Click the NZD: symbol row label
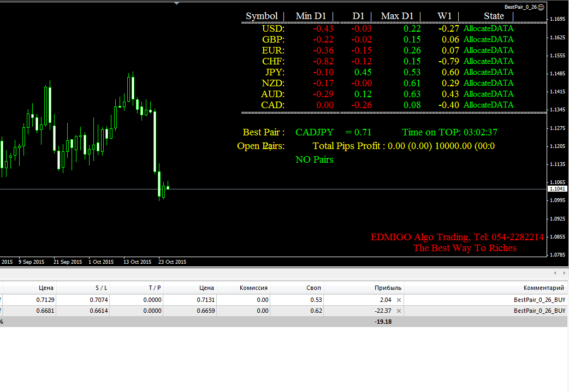The width and height of the screenshot is (569, 392). pyautogui.click(x=273, y=83)
